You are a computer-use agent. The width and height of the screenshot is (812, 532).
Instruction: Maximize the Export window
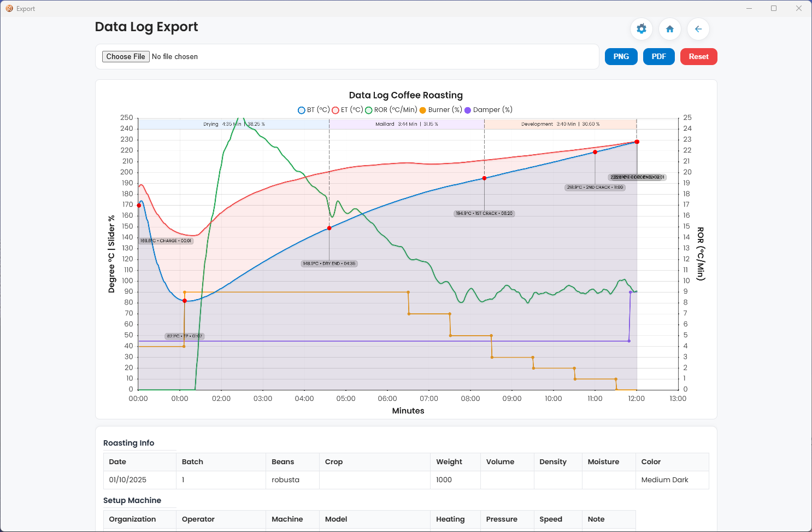tap(774, 8)
